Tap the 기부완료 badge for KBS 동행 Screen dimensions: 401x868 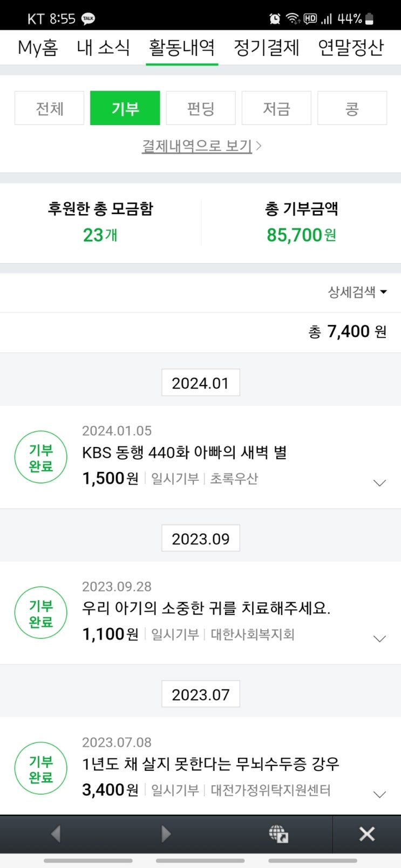pyautogui.click(x=41, y=457)
